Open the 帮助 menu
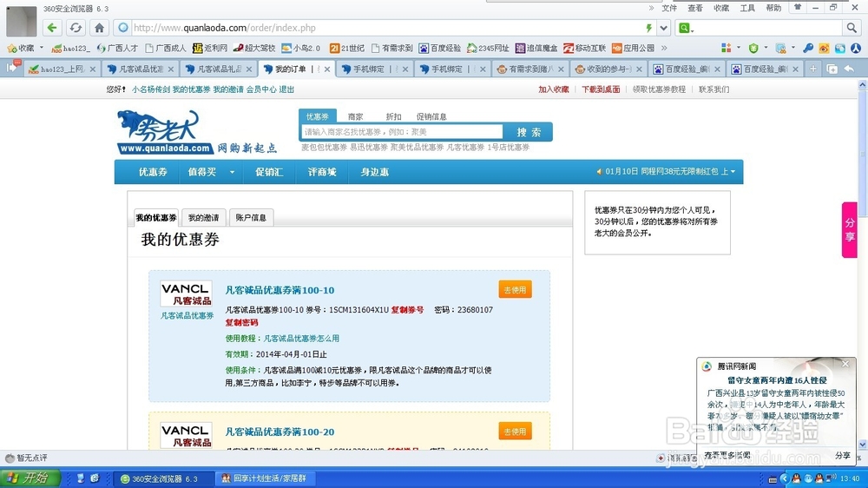Viewport: 868px width, 488px height. pos(773,8)
